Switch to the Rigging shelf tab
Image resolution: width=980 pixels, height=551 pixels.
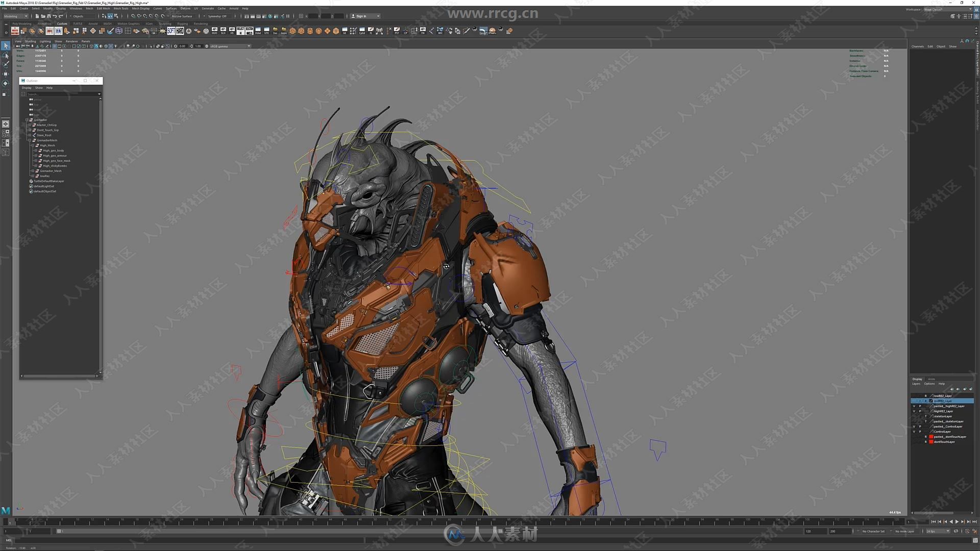click(182, 24)
